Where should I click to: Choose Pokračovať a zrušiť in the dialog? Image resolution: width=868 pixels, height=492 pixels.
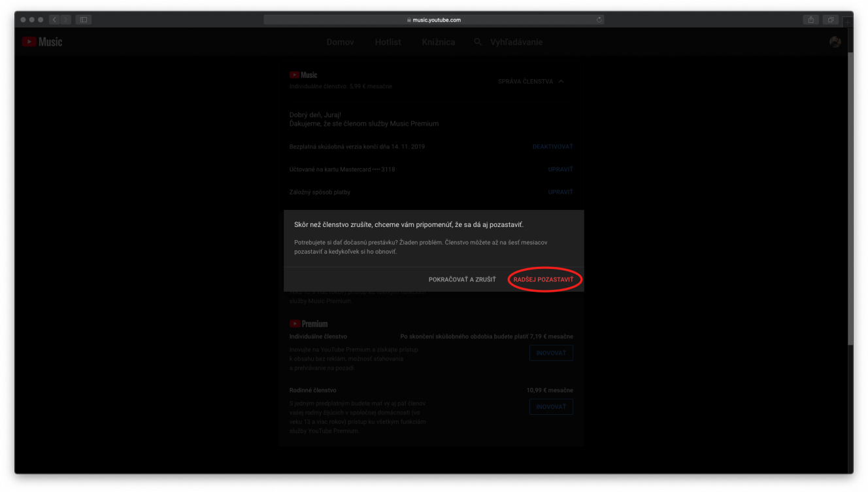pyautogui.click(x=462, y=279)
